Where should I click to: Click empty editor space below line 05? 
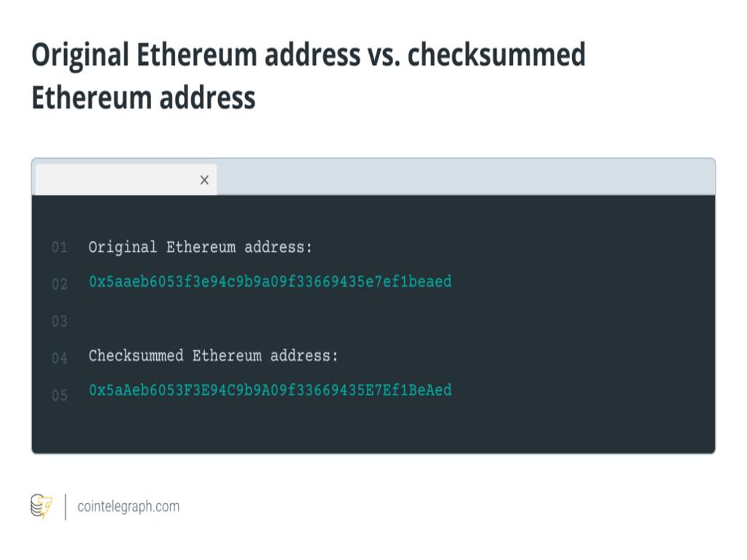[365, 430]
